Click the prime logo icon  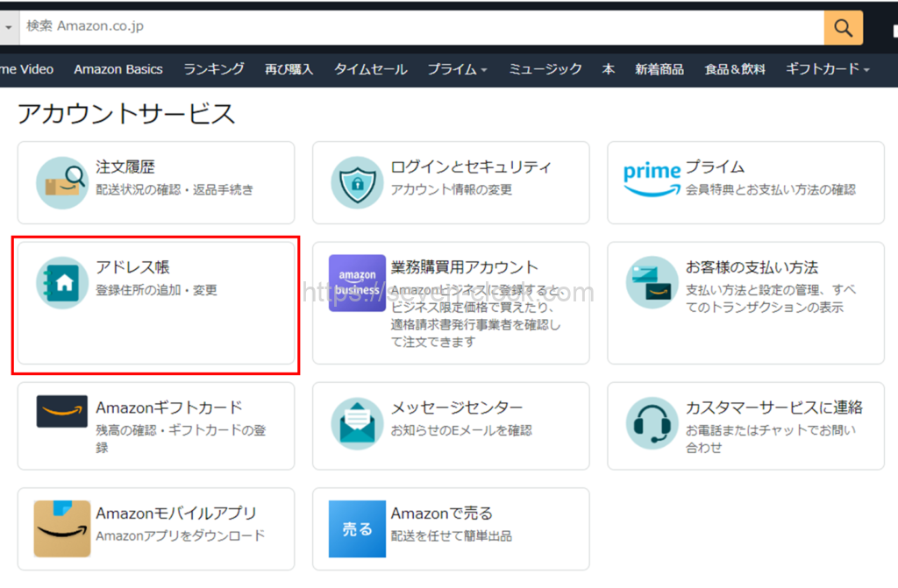[x=652, y=180]
